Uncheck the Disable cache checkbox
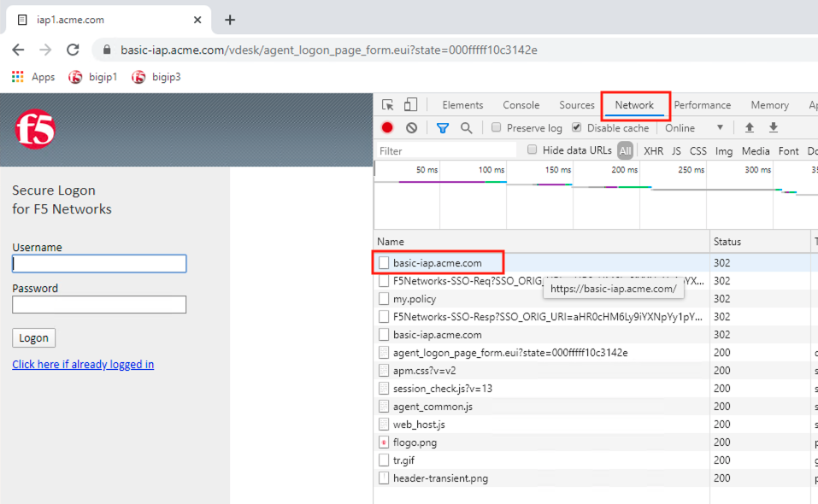The image size is (818, 504). (x=576, y=127)
